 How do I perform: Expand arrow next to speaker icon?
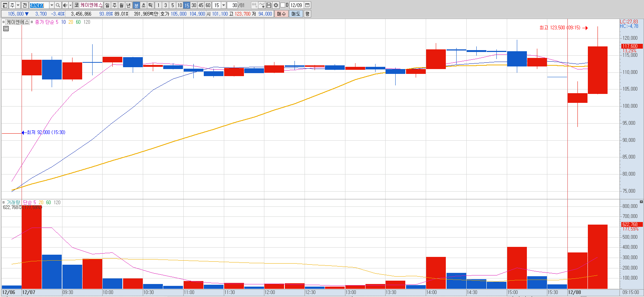point(70,5)
